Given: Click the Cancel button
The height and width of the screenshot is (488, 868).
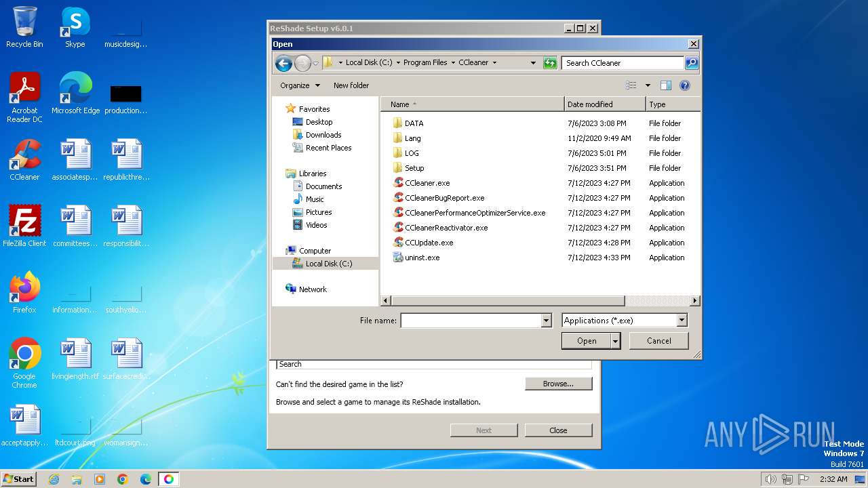Looking at the screenshot, I should 659,341.
